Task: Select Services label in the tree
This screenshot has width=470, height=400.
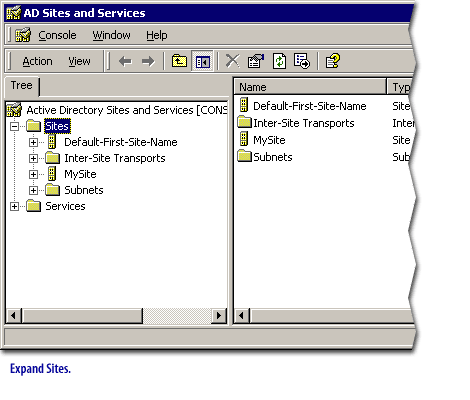Action: [x=65, y=206]
